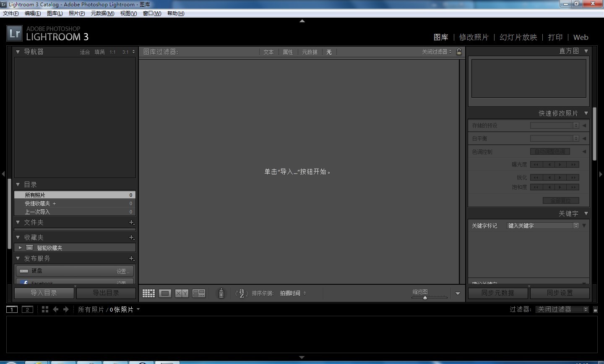
Task: Toggle the filmstrip filter switch
Action: pyautogui.click(x=595, y=309)
